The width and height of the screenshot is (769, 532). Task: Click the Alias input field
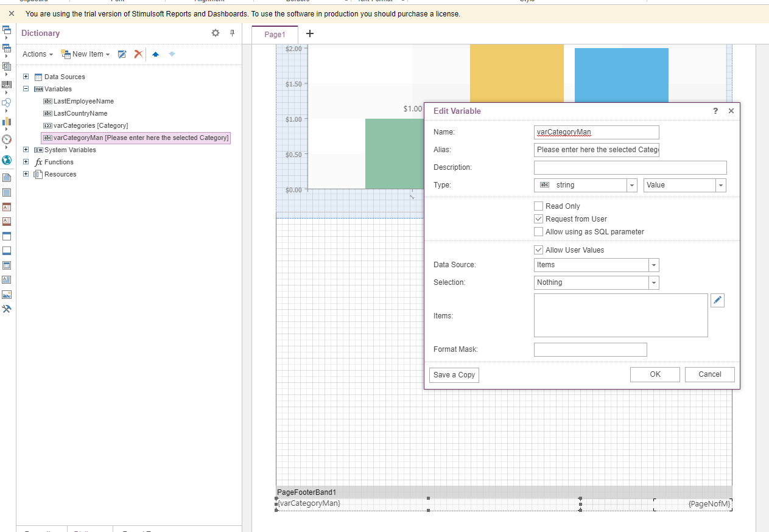click(596, 150)
